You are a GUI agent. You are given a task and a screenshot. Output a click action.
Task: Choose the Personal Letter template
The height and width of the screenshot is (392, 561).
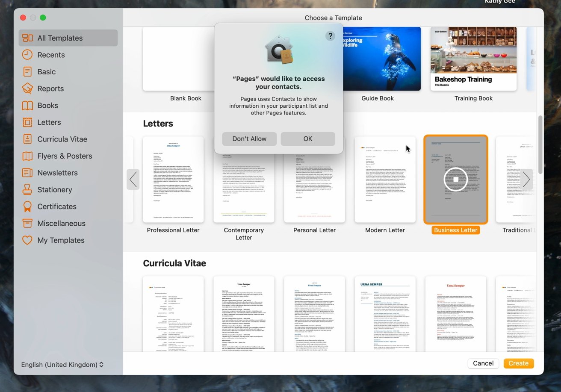point(314,188)
